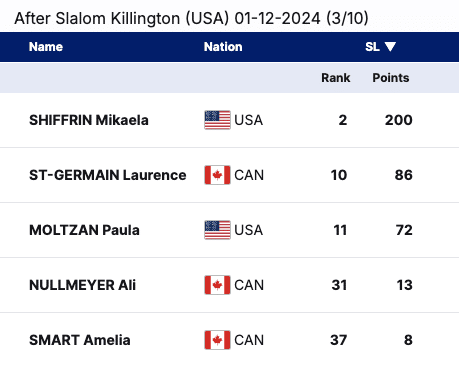Click the Canada flag next to St-Germain Laurence
This screenshot has height=365, width=459.
[x=217, y=175]
